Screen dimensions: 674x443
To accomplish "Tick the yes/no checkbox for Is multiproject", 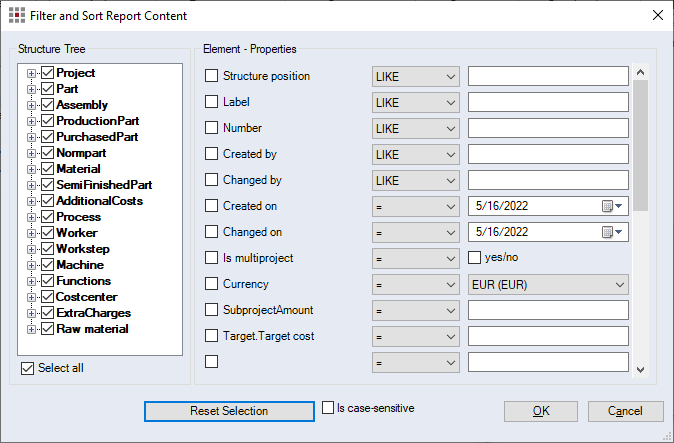I will click(x=476, y=258).
